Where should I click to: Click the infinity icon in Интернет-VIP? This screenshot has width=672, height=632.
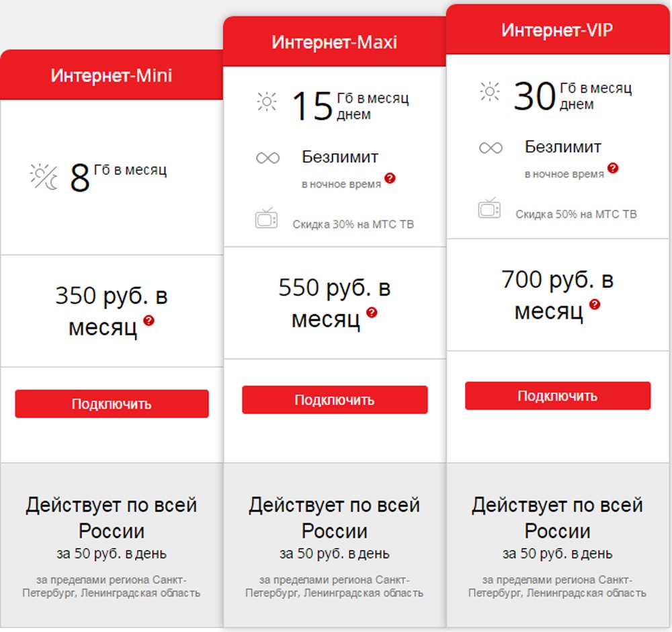491,148
